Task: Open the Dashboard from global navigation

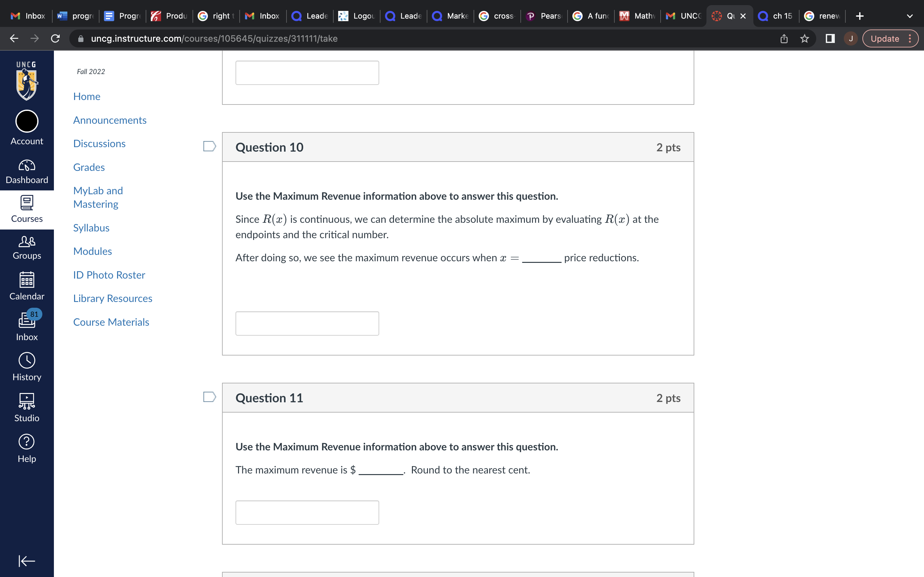Action: (27, 171)
